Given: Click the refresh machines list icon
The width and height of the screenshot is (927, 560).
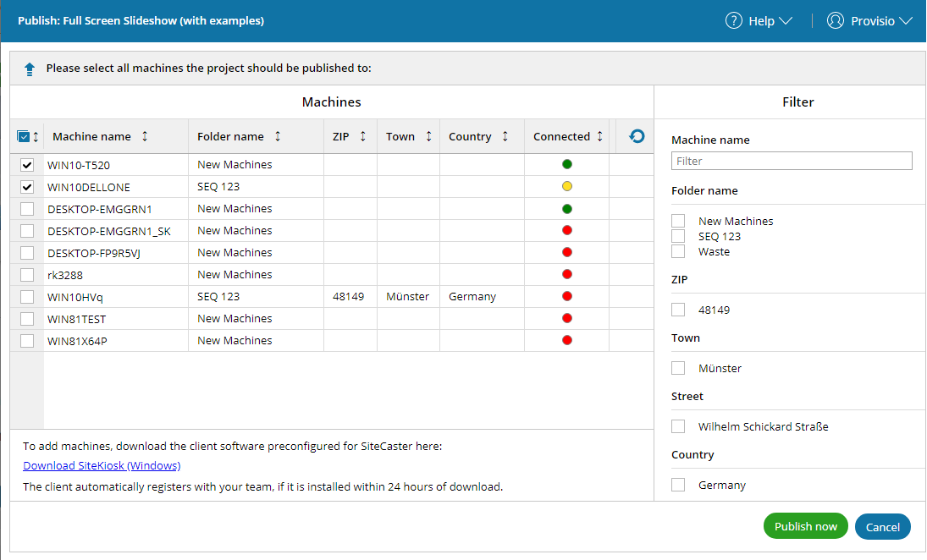Looking at the screenshot, I should [x=637, y=136].
